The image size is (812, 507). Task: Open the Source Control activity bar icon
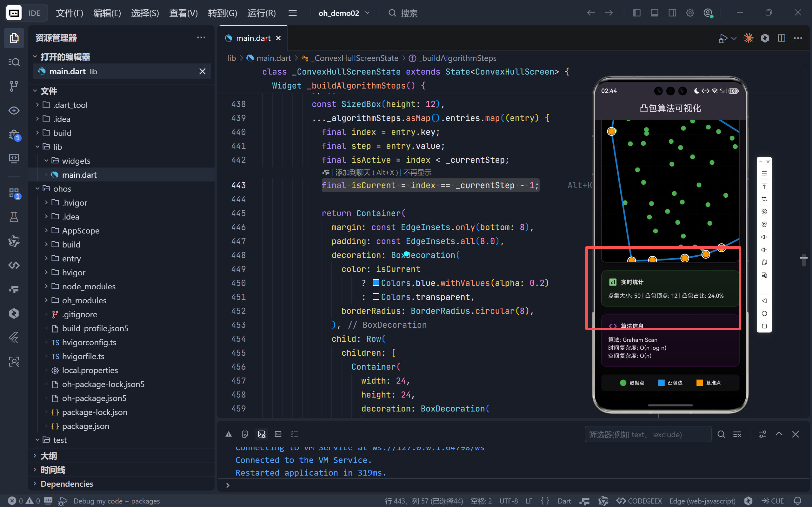(14, 86)
